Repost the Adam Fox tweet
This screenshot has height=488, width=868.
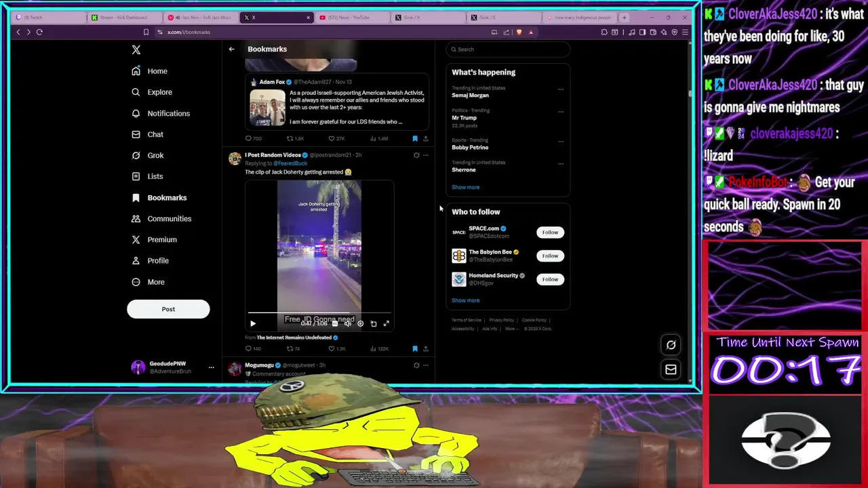(295, 138)
